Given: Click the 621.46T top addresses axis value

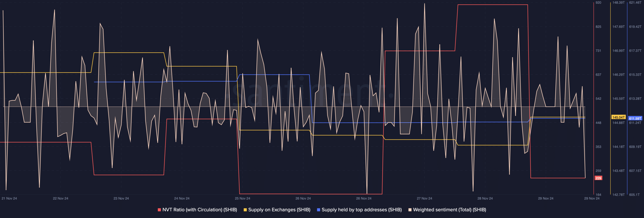Looking at the screenshot, I should [635, 3].
